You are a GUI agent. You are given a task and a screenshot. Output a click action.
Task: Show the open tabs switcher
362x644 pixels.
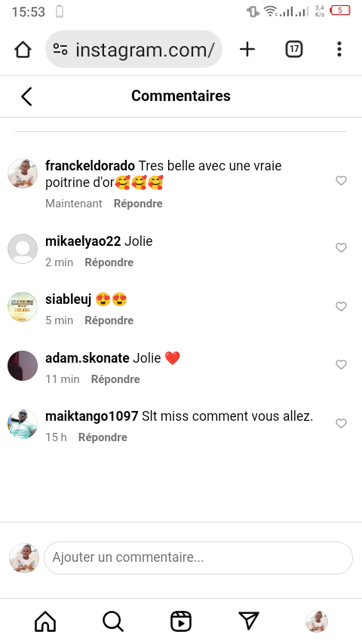294,49
